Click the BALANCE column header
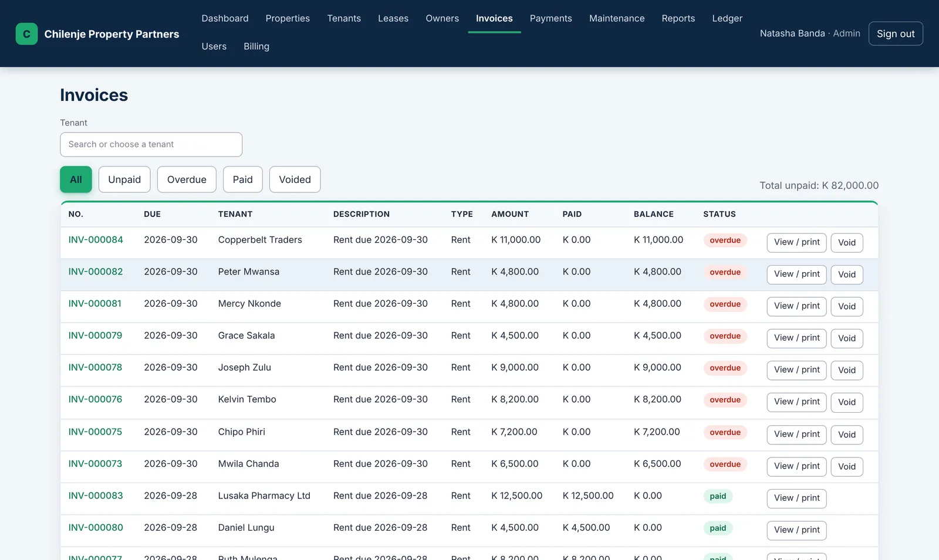Image resolution: width=939 pixels, height=560 pixels. [653, 214]
